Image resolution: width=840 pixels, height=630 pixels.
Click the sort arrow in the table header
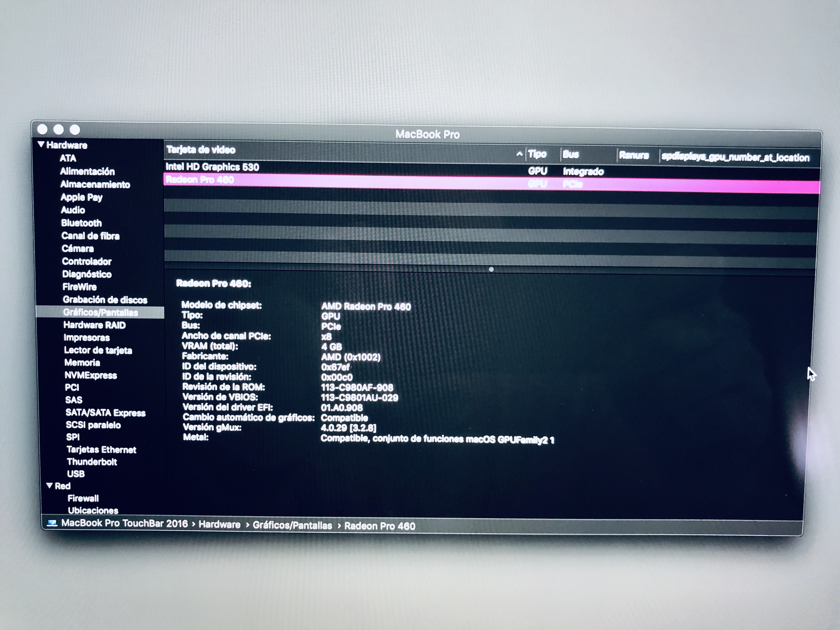tap(519, 154)
